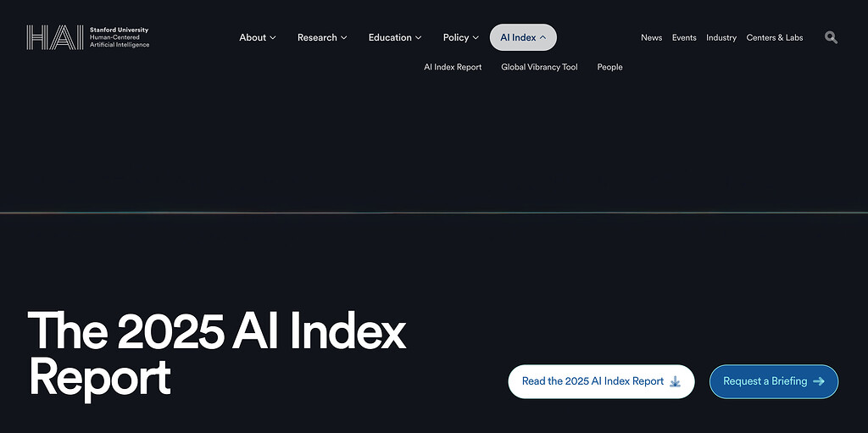Click Read the 2025 AI Index Report button

point(601,381)
